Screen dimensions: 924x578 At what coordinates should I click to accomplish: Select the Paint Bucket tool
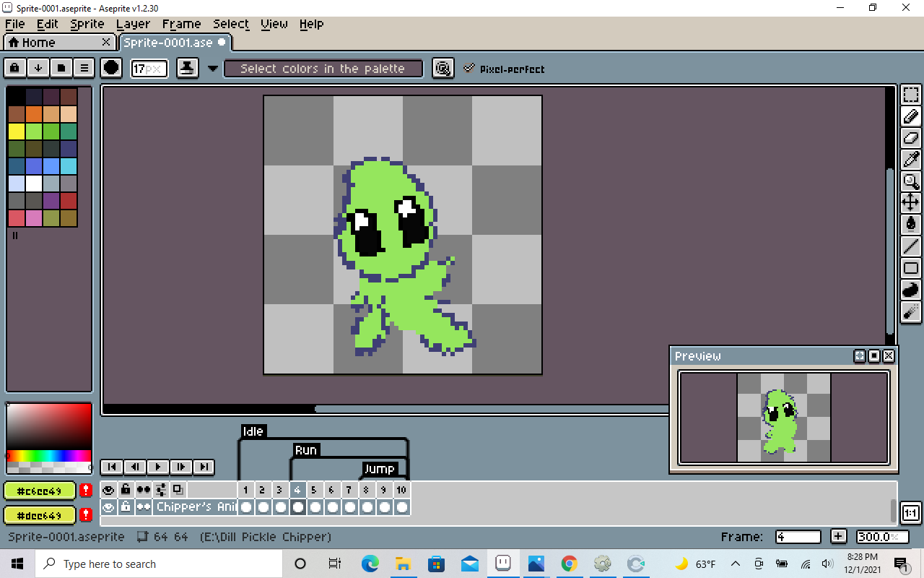click(910, 224)
